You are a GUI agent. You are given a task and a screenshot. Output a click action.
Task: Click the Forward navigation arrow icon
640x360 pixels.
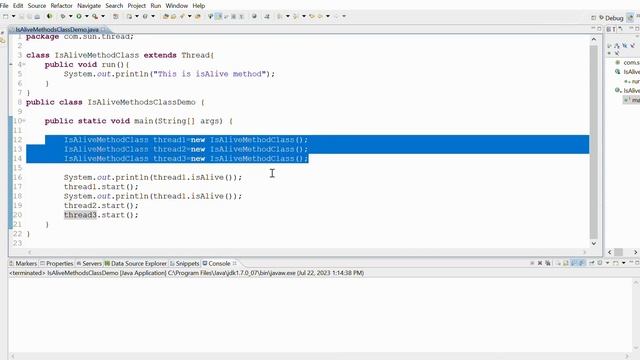pyautogui.click(x=336, y=16)
